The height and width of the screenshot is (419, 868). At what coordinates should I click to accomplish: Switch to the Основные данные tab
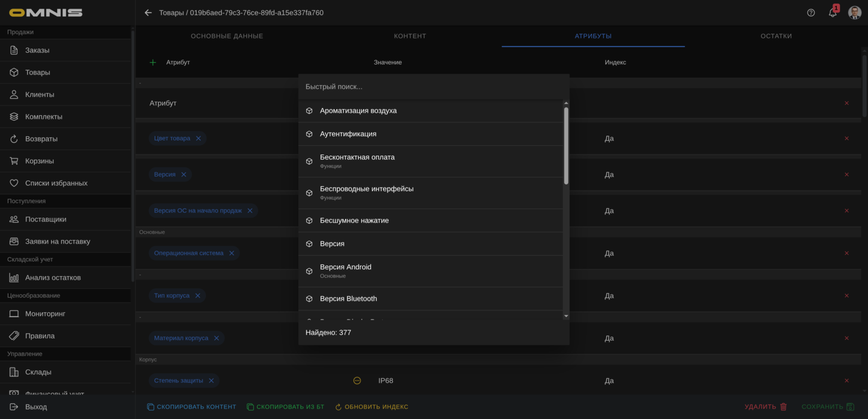point(227,36)
